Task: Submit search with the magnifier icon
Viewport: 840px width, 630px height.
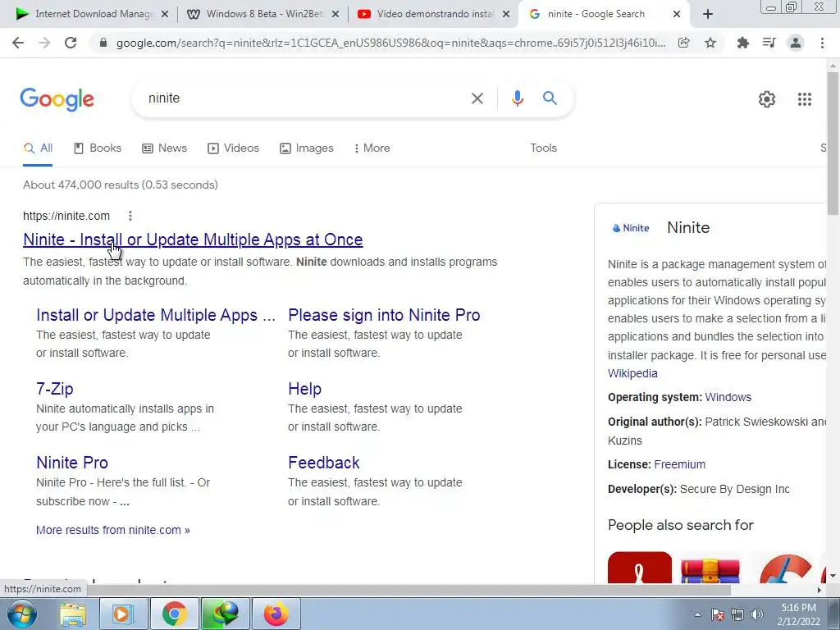Action: tap(550, 98)
